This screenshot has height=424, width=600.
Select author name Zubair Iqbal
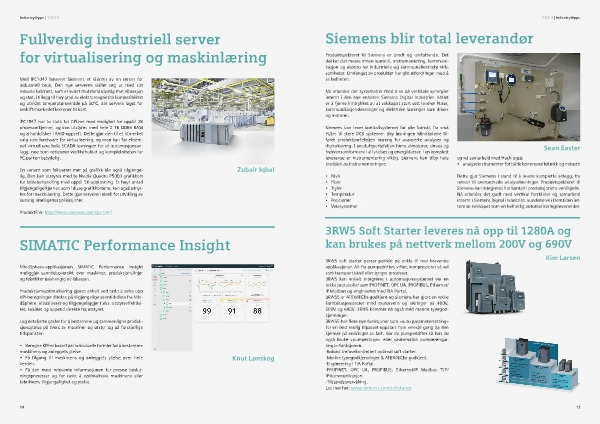pyautogui.click(x=256, y=170)
